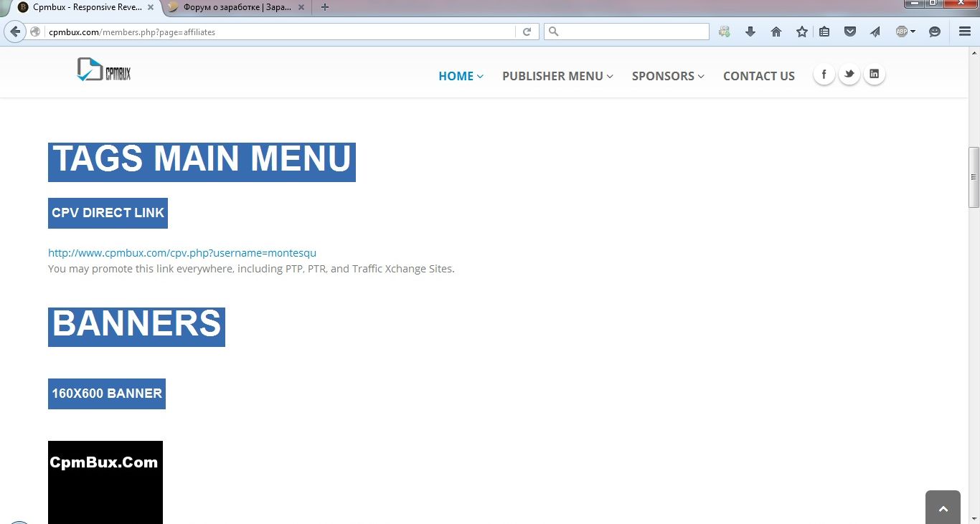Save page to Pocket icon
The height and width of the screenshot is (524, 980).
pos(850,32)
